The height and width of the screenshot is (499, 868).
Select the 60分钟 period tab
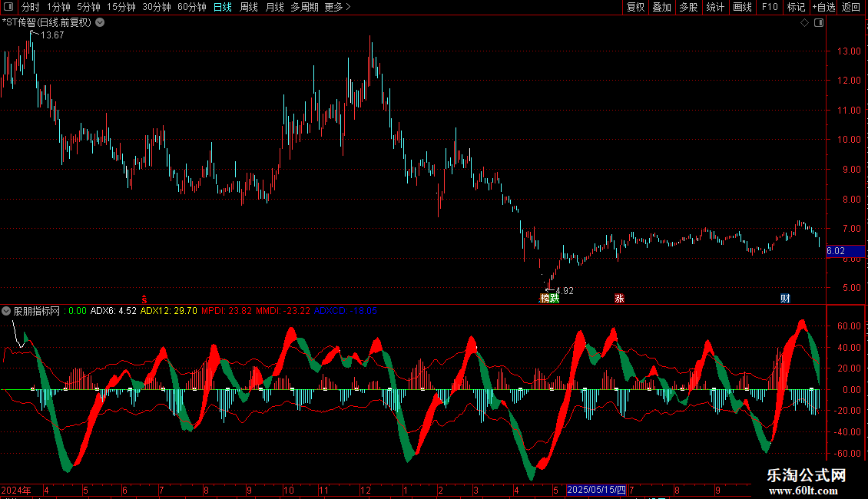[x=192, y=7]
